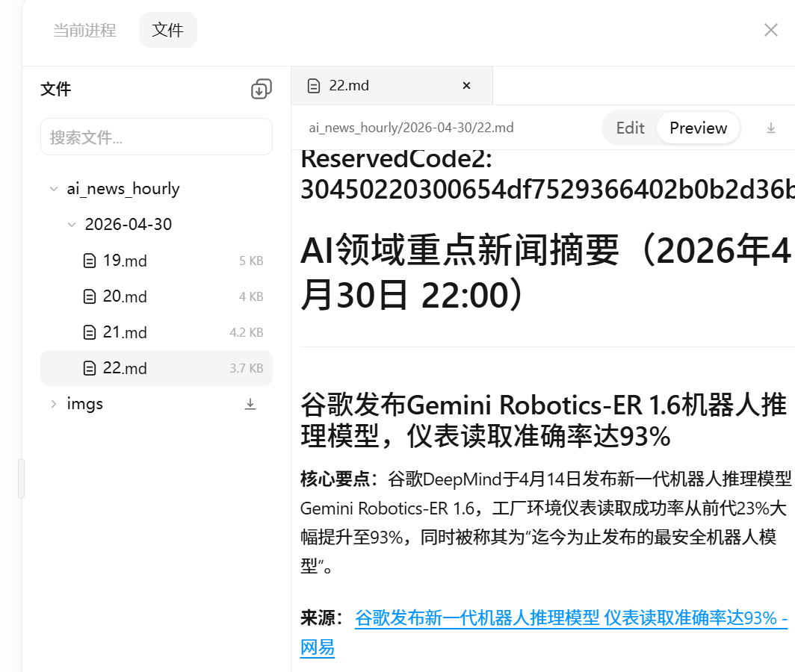Close the 22.md tab
The image size is (795, 672).
coord(466,86)
